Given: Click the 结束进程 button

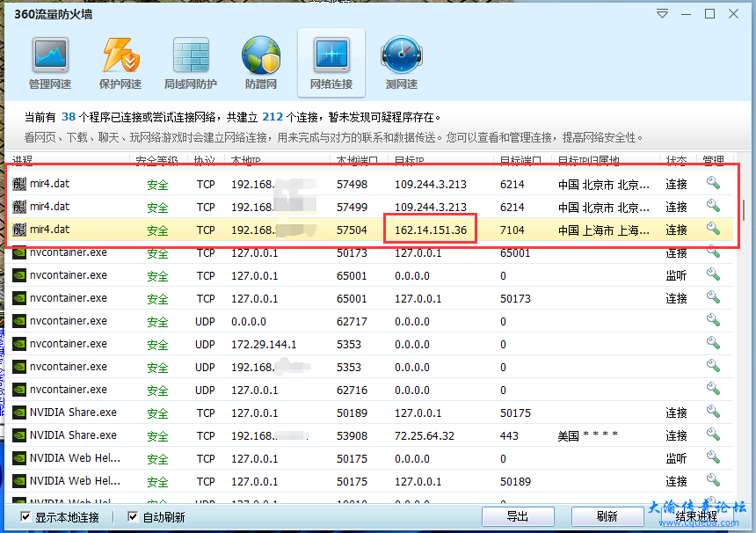Looking at the screenshot, I should coord(696,516).
